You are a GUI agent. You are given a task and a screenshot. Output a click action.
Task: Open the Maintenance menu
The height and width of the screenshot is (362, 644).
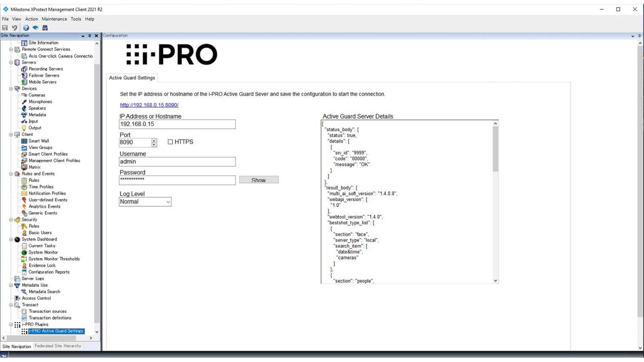tap(54, 18)
